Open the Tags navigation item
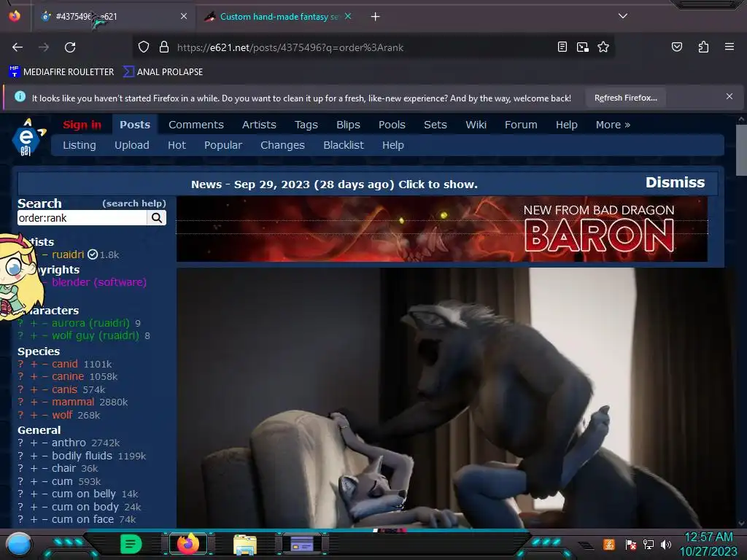 [x=306, y=125]
